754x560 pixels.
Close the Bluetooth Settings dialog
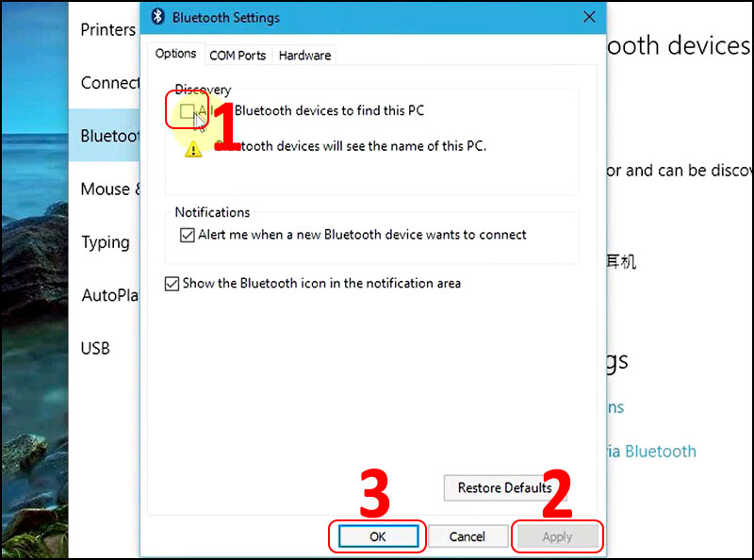[x=589, y=17]
